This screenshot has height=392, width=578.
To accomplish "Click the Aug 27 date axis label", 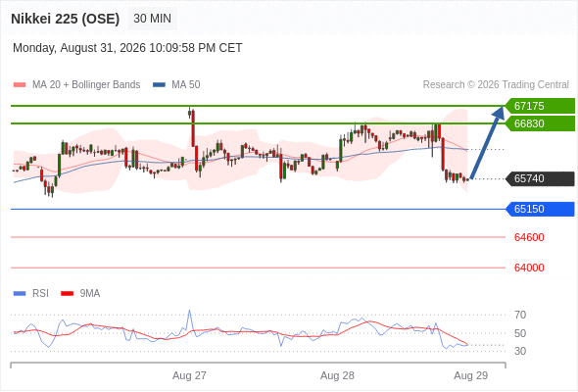I will (x=189, y=375).
